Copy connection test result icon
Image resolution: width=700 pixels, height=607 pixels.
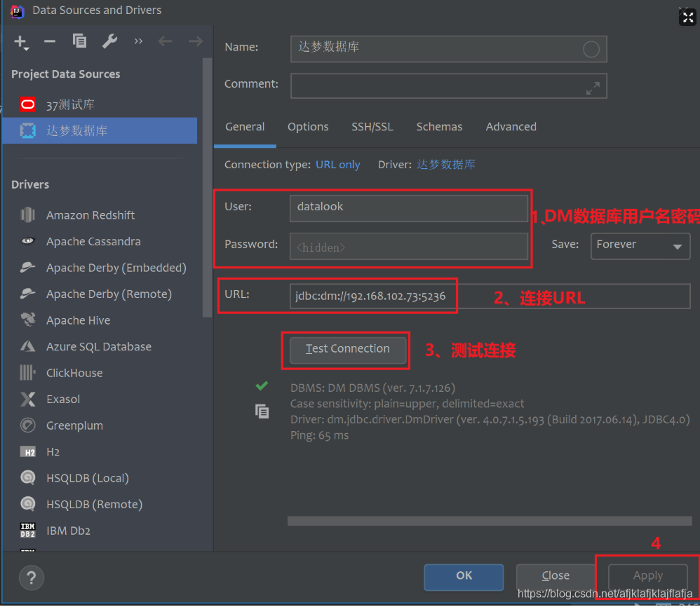point(262,411)
